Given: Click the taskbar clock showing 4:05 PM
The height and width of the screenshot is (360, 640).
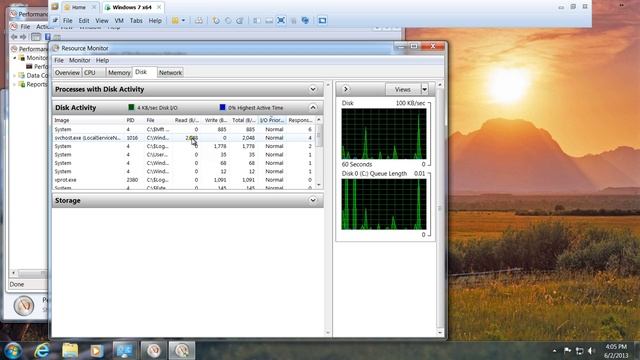Looking at the screenshot, I should tap(616, 351).
